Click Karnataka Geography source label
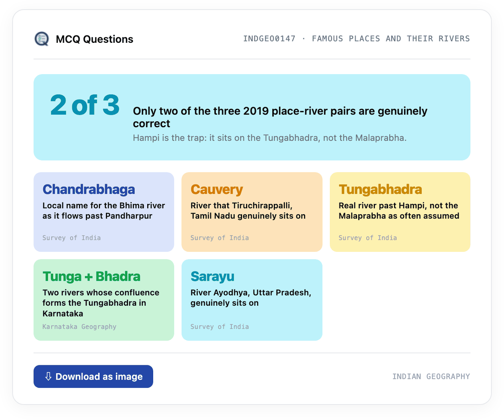This screenshot has width=504, height=420. point(79,326)
